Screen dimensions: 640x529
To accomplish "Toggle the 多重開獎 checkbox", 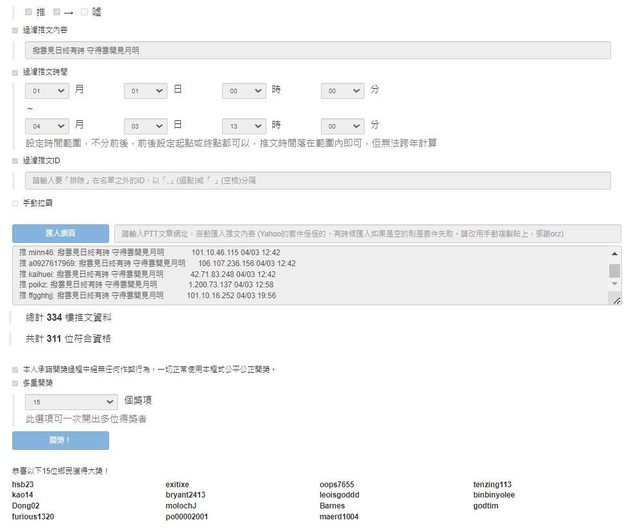I will point(15,382).
